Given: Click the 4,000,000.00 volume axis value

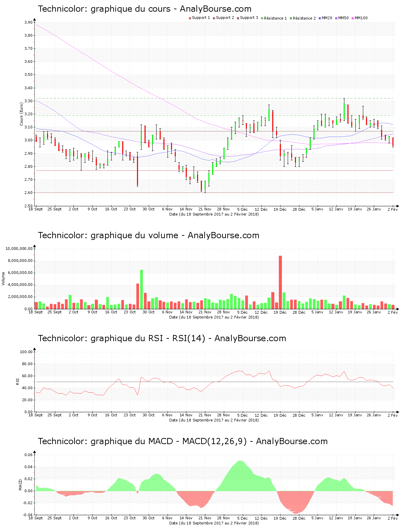Looking at the screenshot, I should [x=20, y=285].
